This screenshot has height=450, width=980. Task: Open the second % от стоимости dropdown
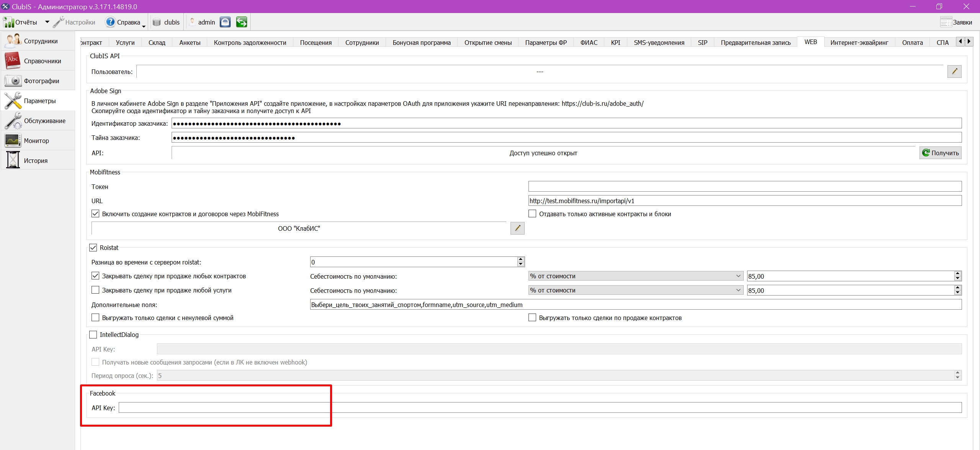(636, 290)
